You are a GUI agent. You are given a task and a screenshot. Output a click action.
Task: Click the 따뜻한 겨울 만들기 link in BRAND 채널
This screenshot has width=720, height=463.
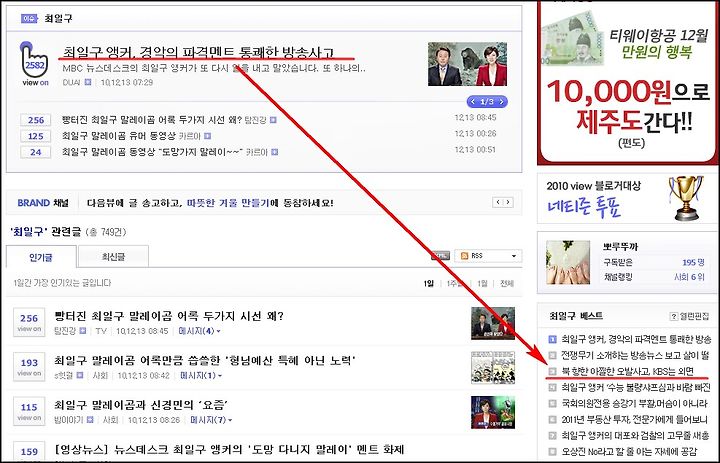228,203
